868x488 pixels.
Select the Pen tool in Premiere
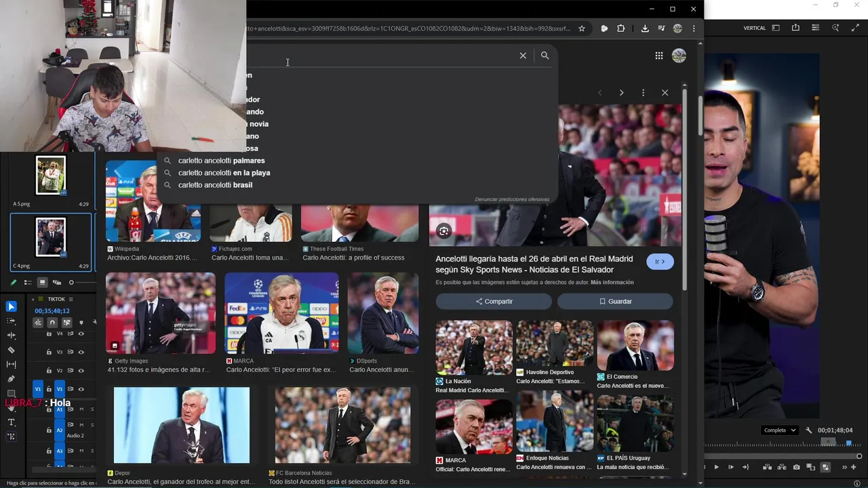(11, 379)
